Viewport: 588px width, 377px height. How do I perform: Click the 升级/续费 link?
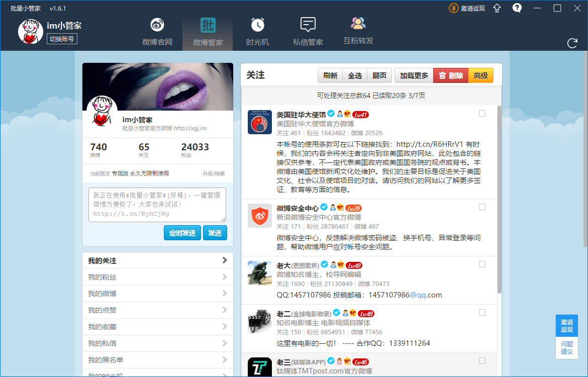(214, 174)
